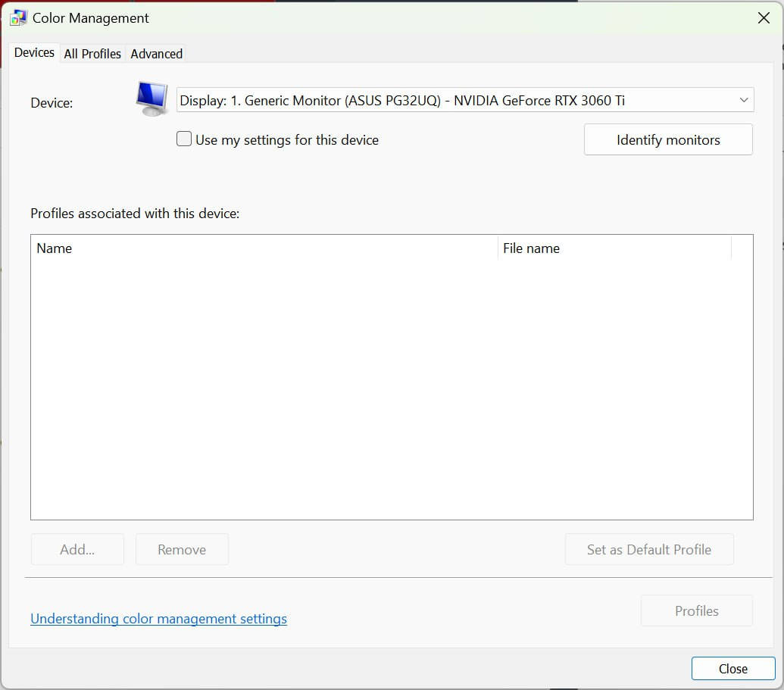Switch to the All Profiles tab
784x690 pixels.
pos(92,54)
